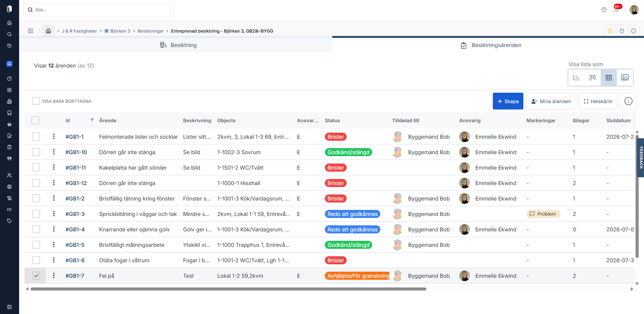Screen dimensions: 644x314
Task: Click the Skapa button
Action: 508,101
